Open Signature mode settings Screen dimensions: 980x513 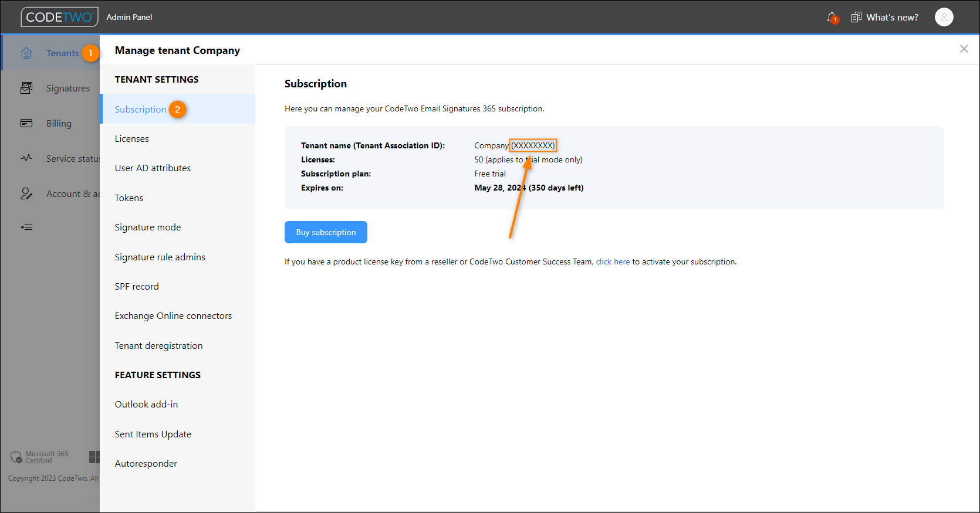pyautogui.click(x=177, y=227)
